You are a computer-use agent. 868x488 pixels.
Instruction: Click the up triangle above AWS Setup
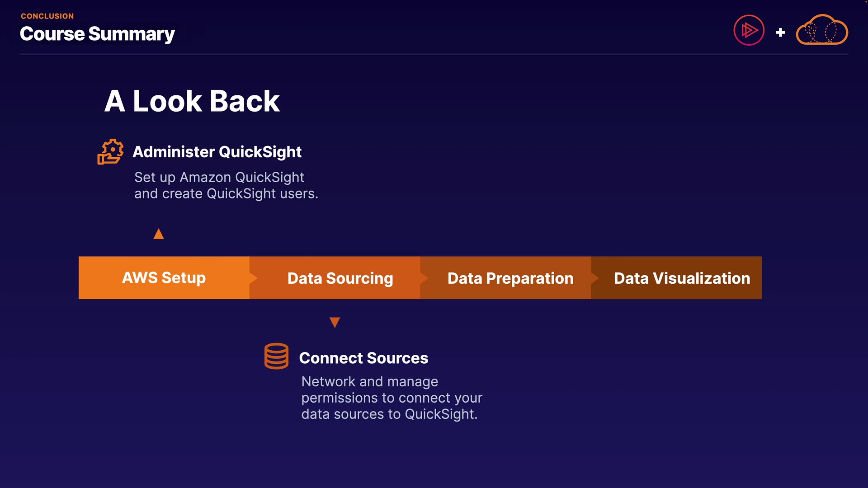158,234
